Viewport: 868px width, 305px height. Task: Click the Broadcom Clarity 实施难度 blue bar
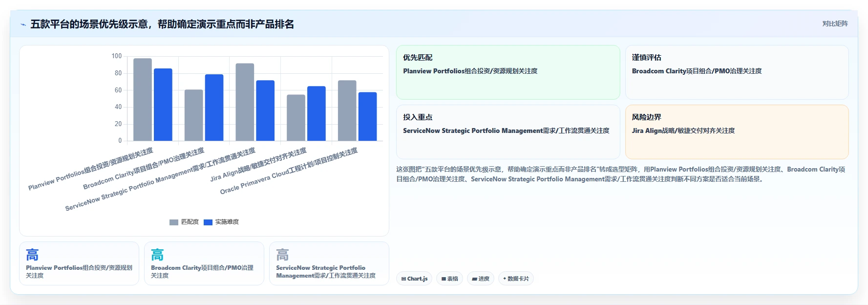tap(214, 108)
